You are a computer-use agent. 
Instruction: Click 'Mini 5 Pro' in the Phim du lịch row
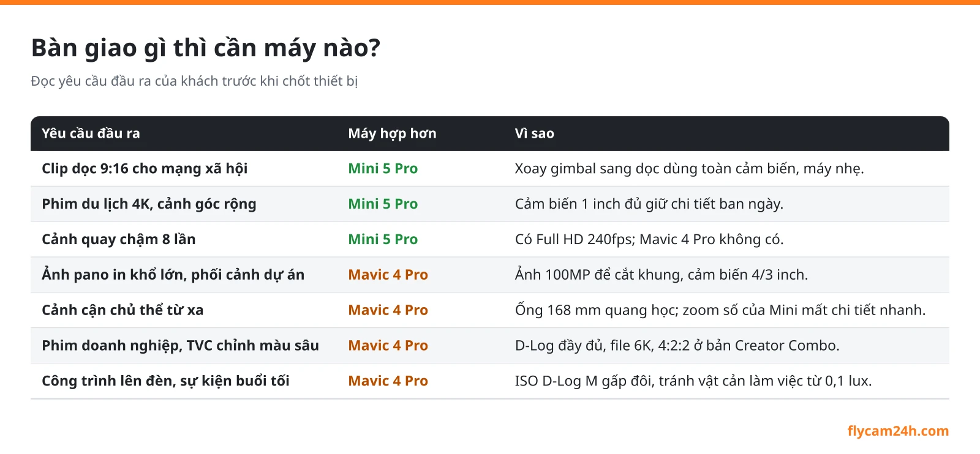tap(383, 204)
